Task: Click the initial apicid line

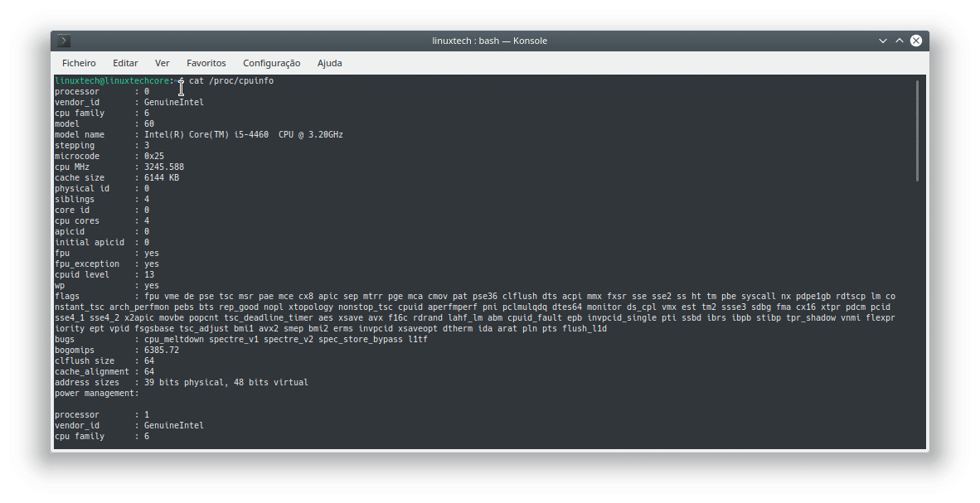Action: coord(102,243)
